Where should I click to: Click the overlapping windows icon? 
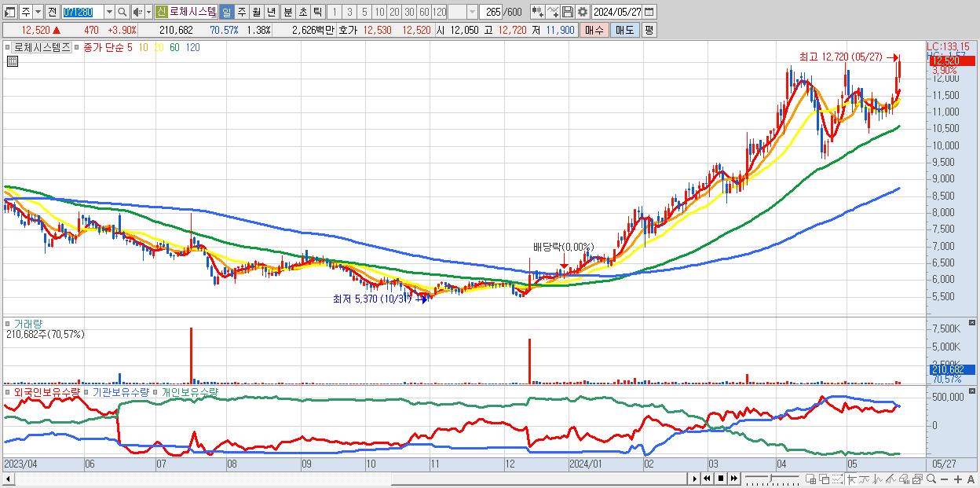(825, 479)
